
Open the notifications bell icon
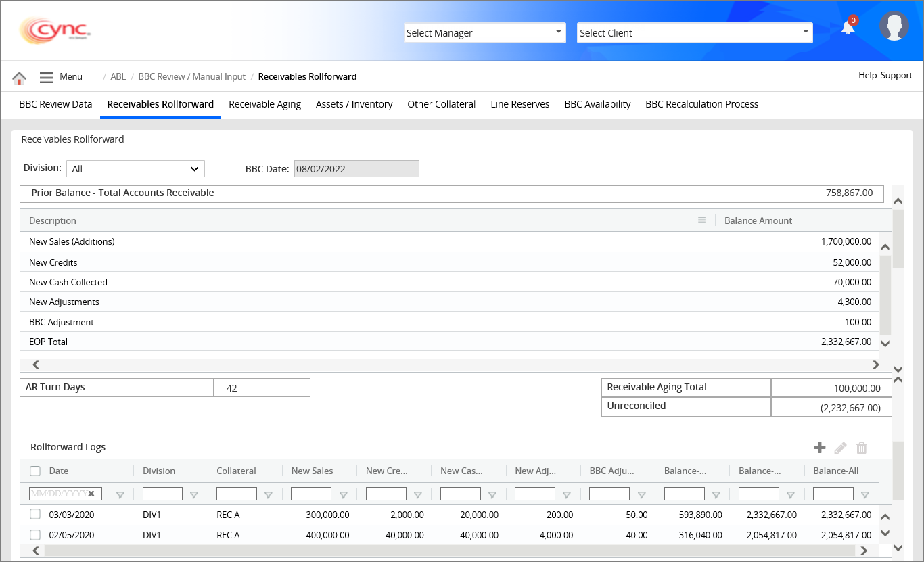[848, 28]
